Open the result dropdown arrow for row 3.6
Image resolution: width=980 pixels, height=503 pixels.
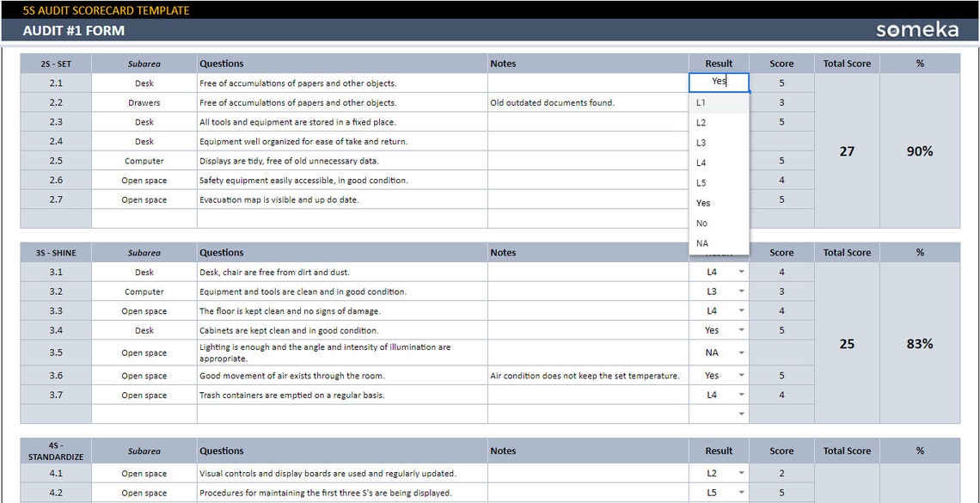(x=741, y=376)
